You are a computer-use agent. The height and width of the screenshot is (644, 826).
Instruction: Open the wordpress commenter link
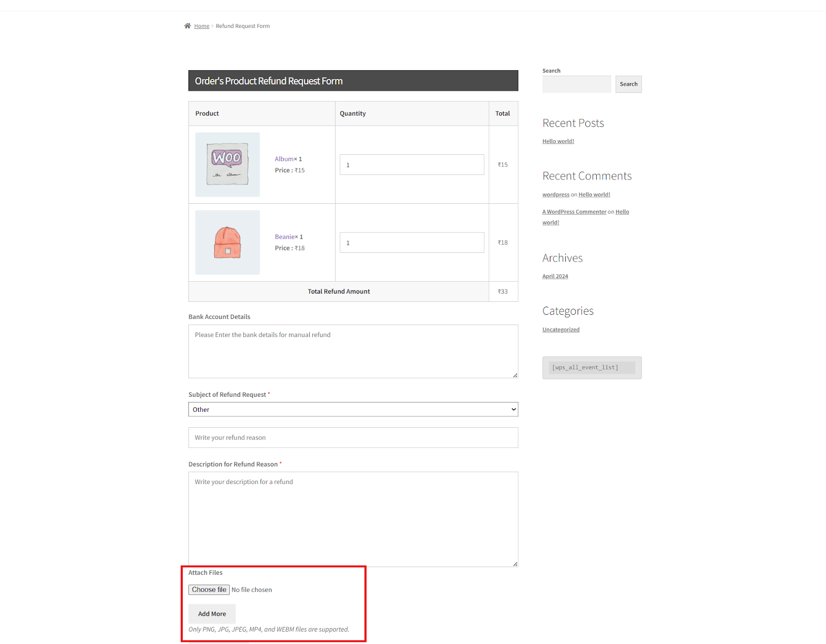click(555, 194)
